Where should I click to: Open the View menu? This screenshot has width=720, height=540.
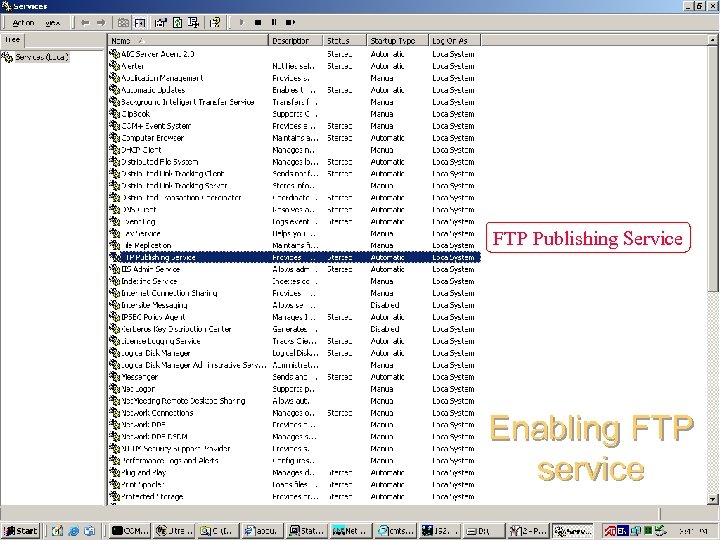coord(53,22)
